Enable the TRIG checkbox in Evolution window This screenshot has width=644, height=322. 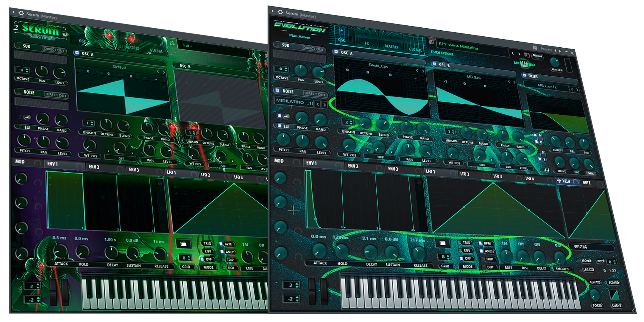(x=459, y=242)
